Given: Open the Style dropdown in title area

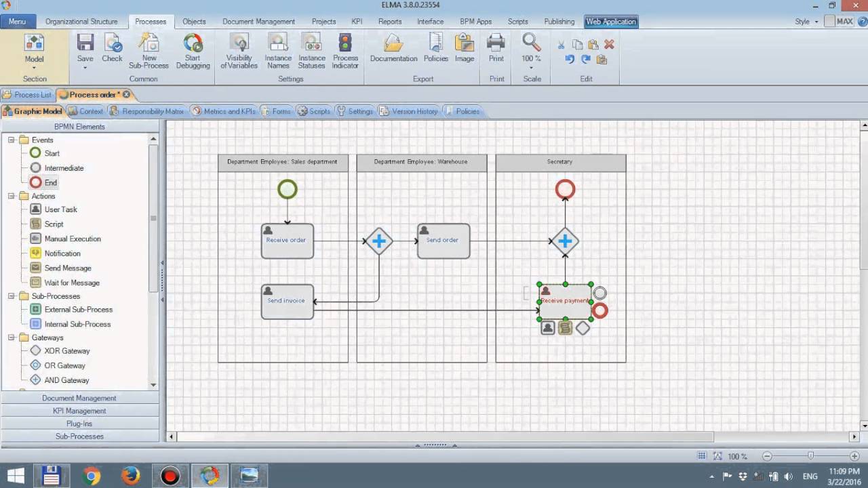Looking at the screenshot, I should tap(806, 22).
